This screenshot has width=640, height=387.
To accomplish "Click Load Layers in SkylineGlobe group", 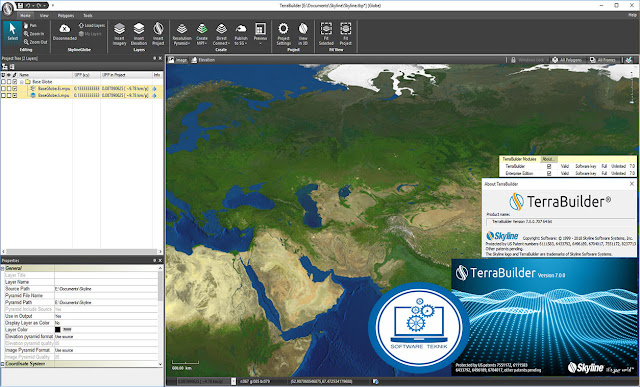I will click(91, 25).
